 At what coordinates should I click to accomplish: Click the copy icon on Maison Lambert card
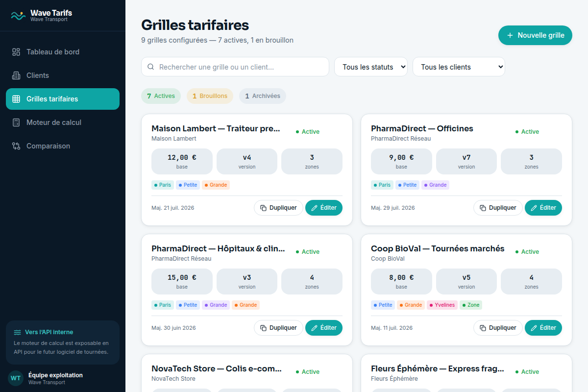(x=263, y=208)
